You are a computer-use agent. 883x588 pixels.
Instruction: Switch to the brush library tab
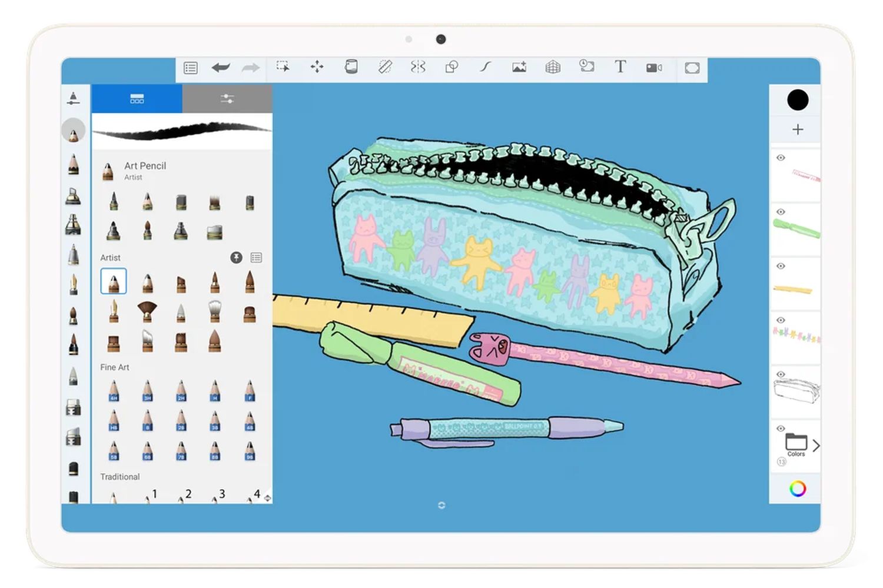[x=137, y=98]
